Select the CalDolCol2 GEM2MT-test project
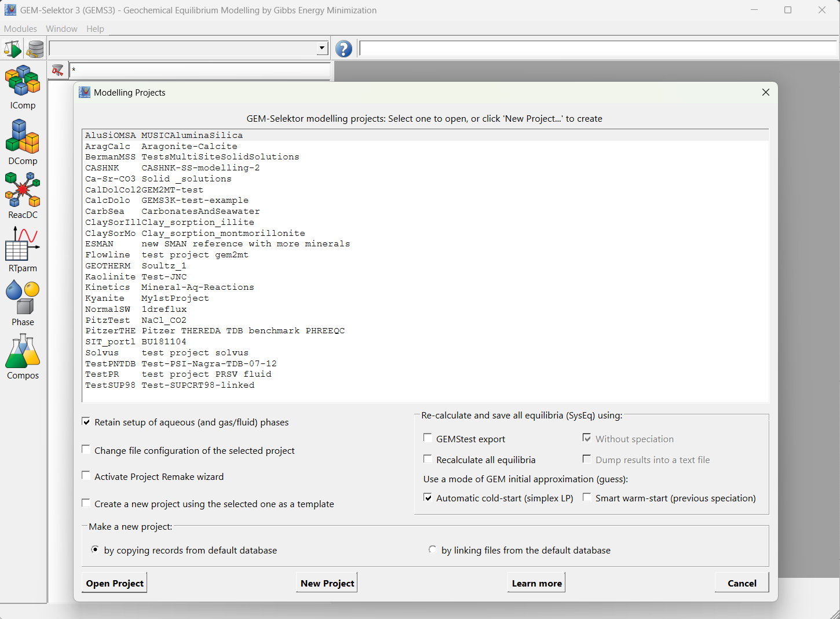840x619 pixels. [425, 190]
